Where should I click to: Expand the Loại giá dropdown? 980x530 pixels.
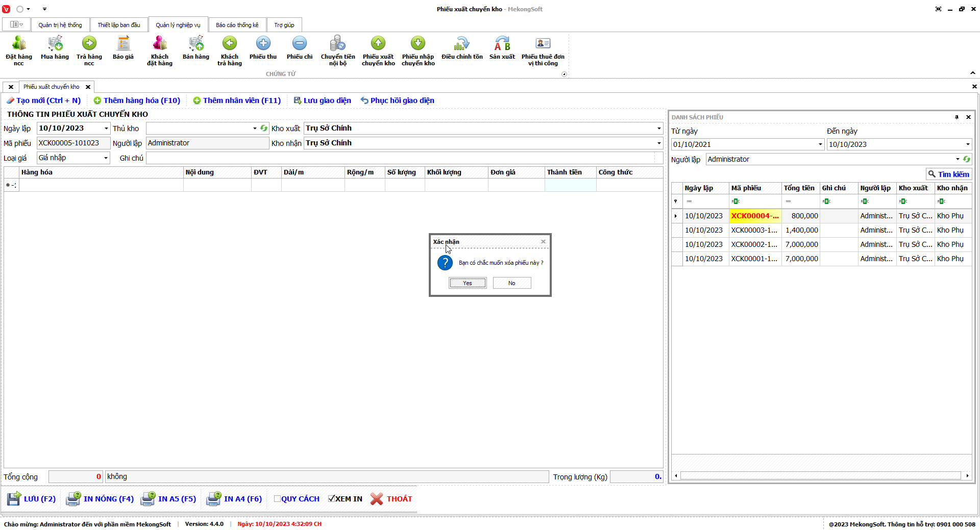pyautogui.click(x=106, y=158)
